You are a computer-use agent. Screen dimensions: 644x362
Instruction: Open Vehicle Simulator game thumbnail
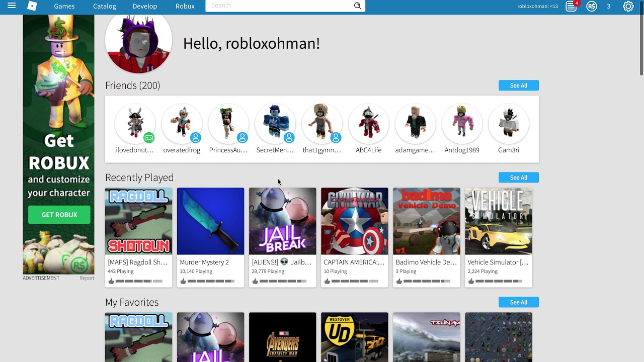click(x=498, y=221)
